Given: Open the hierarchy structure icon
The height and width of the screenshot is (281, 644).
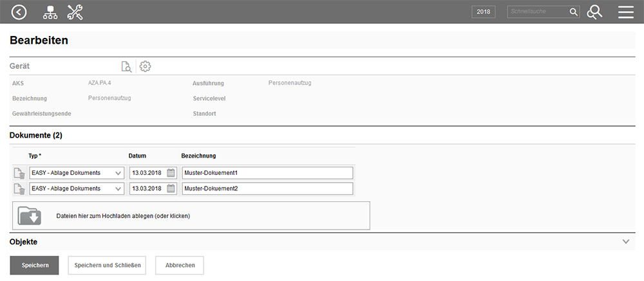Looking at the screenshot, I should (x=50, y=12).
